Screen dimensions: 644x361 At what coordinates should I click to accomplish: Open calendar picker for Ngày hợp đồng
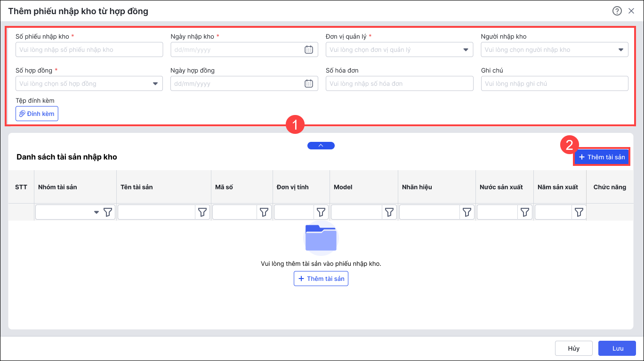309,83
